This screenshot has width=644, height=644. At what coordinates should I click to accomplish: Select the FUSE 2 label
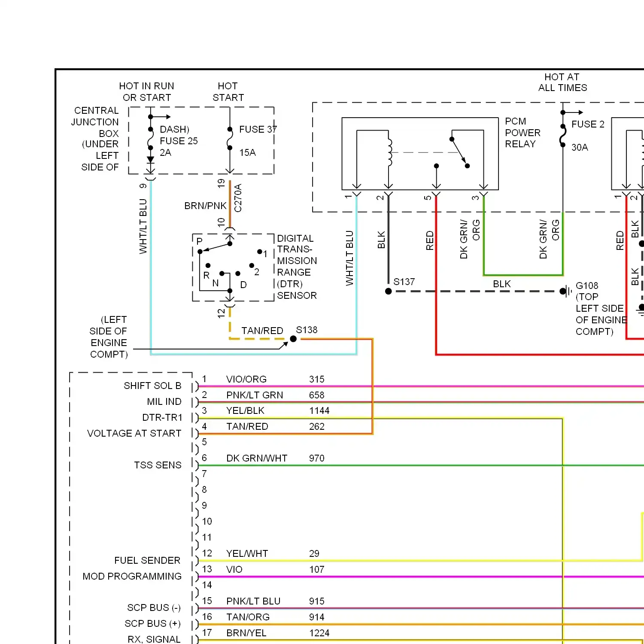pos(588,124)
